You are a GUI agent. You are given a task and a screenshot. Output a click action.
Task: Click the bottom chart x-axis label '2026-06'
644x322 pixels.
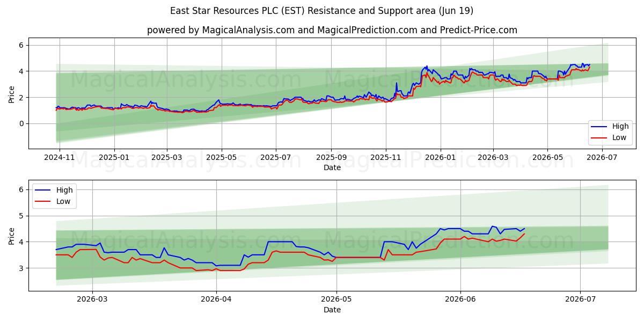pyautogui.click(x=460, y=300)
